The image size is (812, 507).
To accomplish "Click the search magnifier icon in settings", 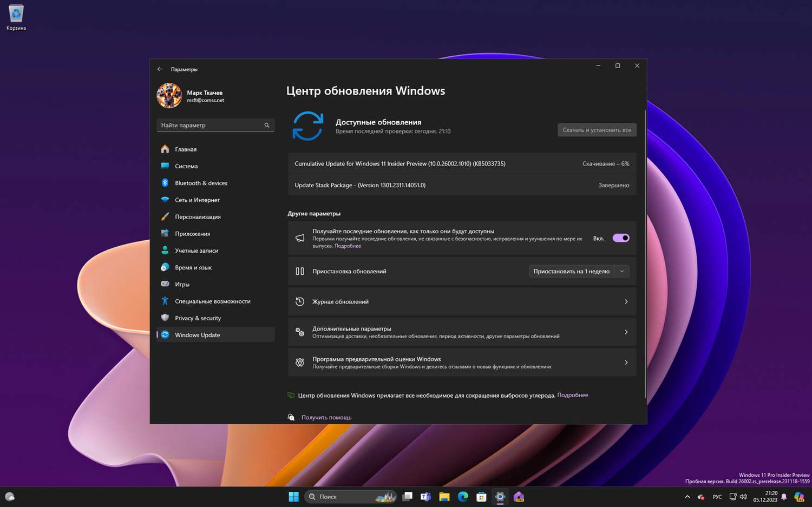I will (267, 125).
